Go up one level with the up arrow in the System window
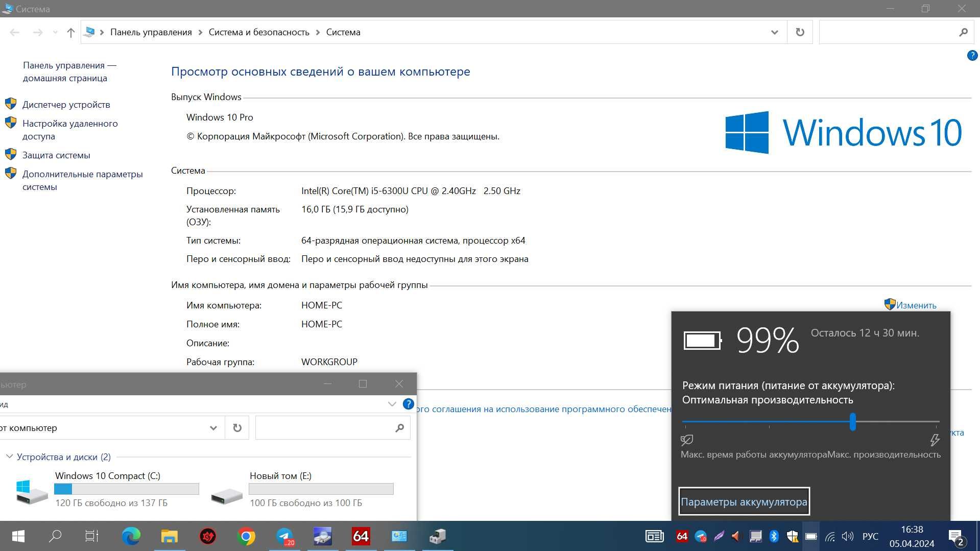 (71, 32)
